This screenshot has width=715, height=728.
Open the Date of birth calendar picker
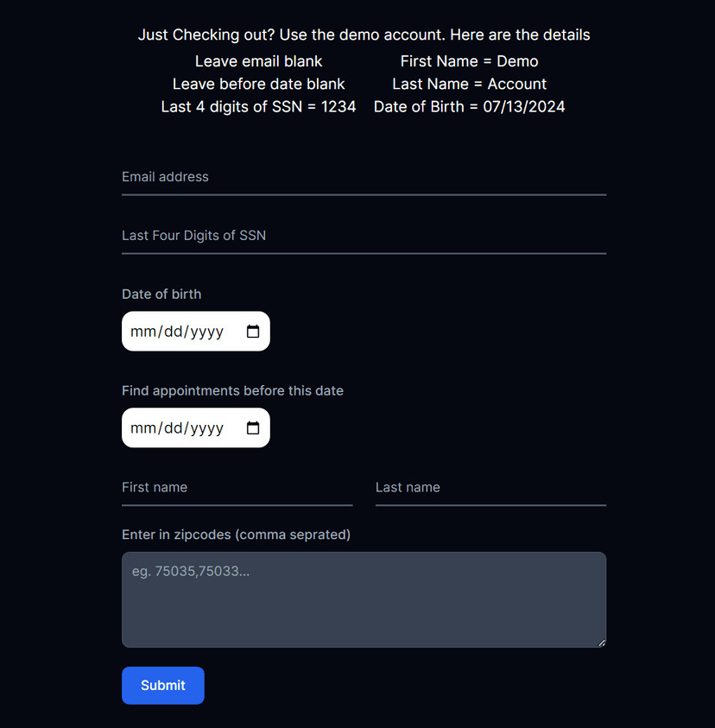pos(253,332)
